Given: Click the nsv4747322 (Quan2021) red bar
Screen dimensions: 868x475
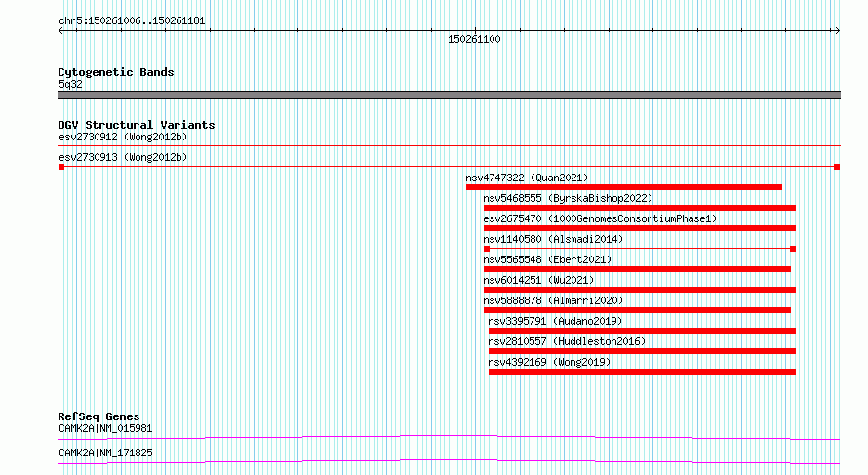Looking at the screenshot, I should pyautogui.click(x=624, y=187).
